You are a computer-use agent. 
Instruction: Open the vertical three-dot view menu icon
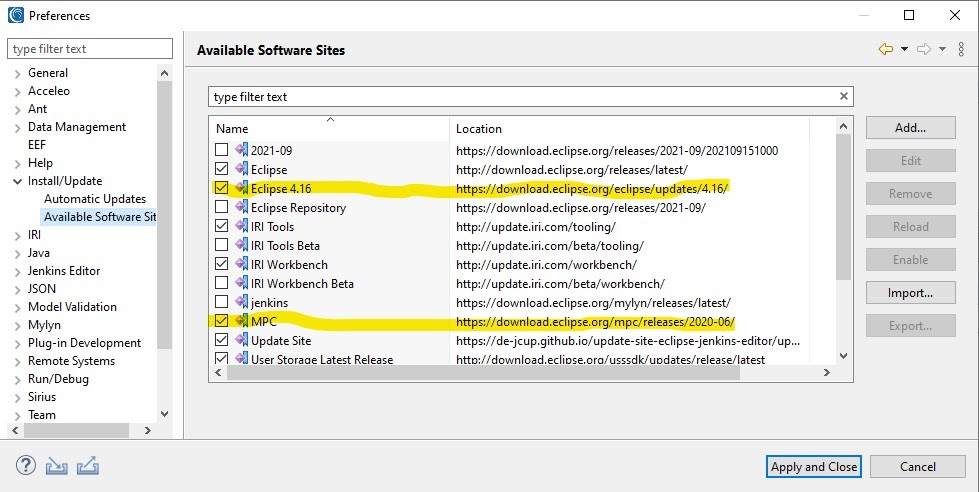point(961,49)
